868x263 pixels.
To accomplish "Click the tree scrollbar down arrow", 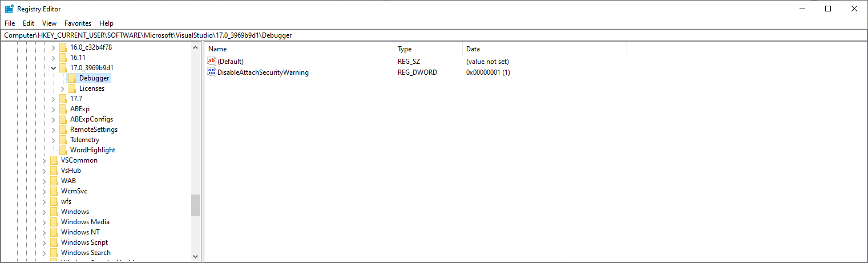I will (x=196, y=256).
